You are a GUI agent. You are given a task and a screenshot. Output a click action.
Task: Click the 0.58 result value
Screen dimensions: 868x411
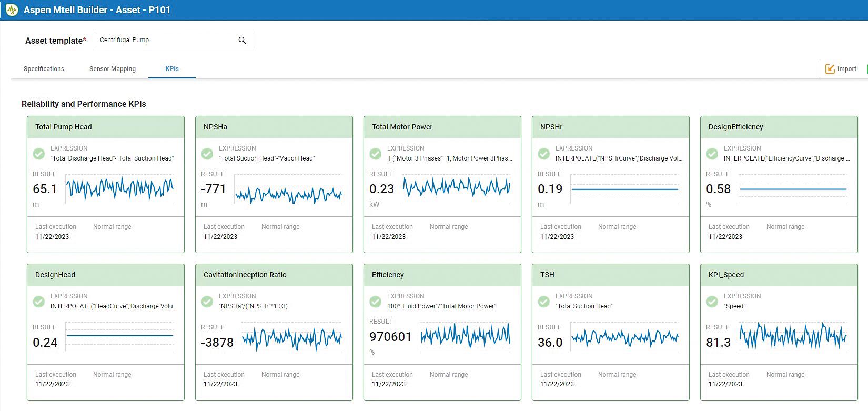719,189
